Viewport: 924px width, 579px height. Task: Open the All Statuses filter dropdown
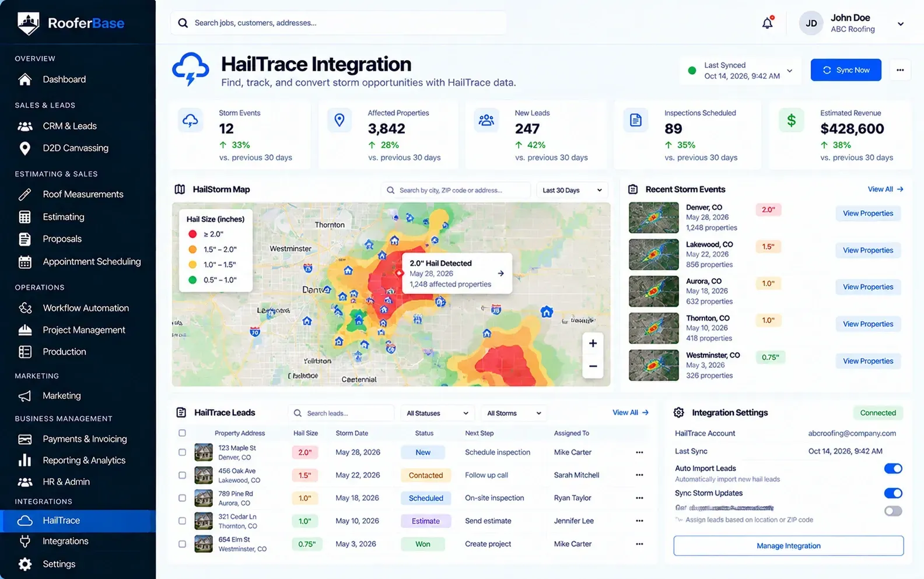437,413
